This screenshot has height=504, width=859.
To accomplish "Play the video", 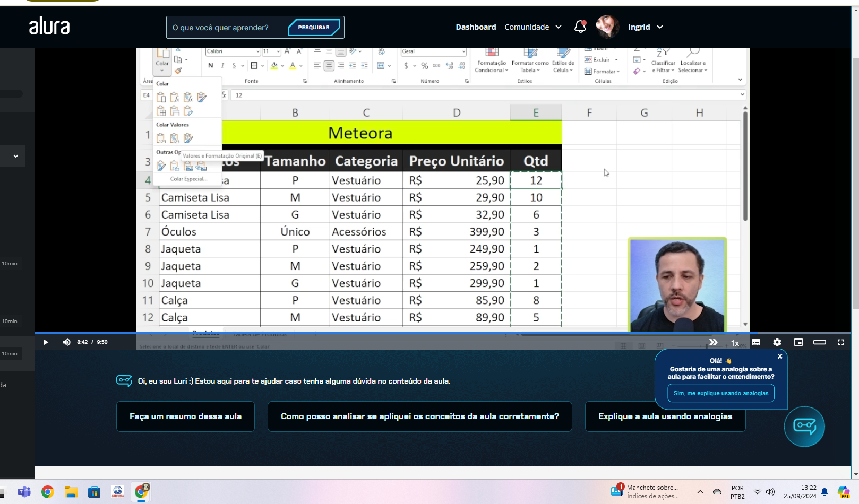I will pos(46,342).
